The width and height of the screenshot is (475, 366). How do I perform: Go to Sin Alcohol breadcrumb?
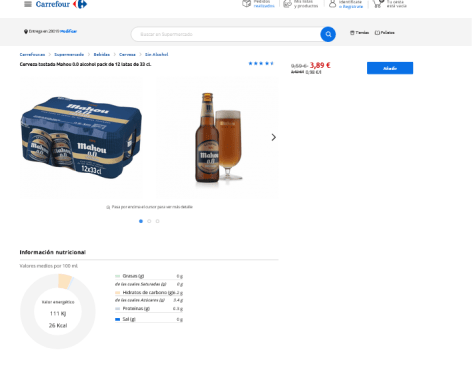point(156,54)
